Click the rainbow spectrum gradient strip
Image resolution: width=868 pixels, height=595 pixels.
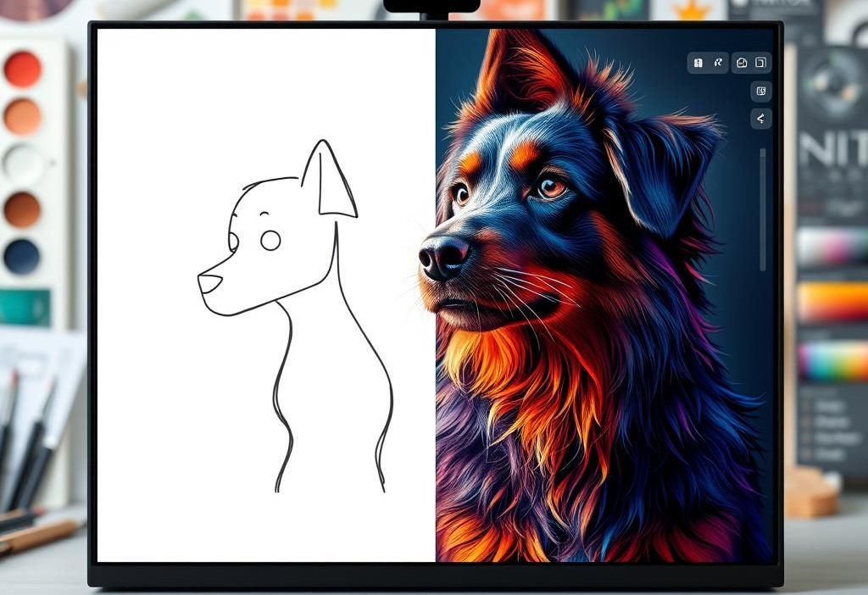tap(833, 361)
